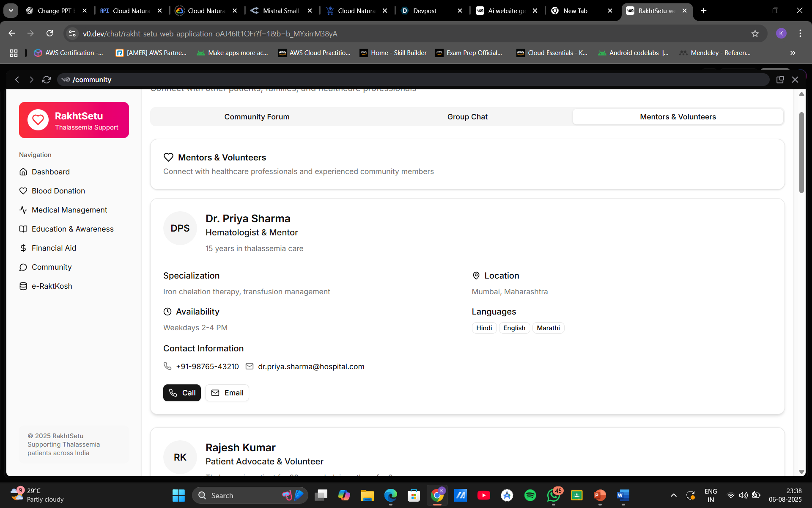Viewport: 812px width, 508px height.
Task: Click the RakhtSetu heart logo
Action: click(38, 120)
